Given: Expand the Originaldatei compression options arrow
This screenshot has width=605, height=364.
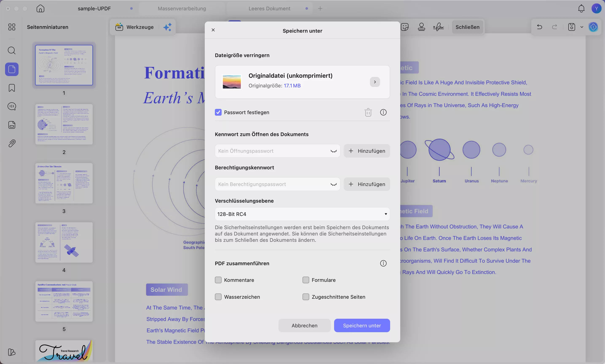Looking at the screenshot, I should pyautogui.click(x=375, y=82).
